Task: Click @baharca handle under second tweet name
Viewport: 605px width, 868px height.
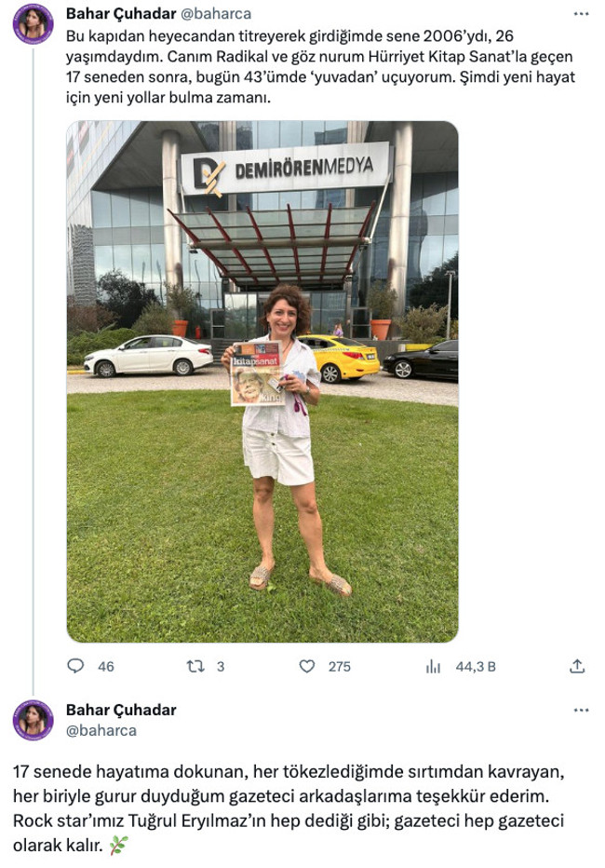Action: (101, 730)
